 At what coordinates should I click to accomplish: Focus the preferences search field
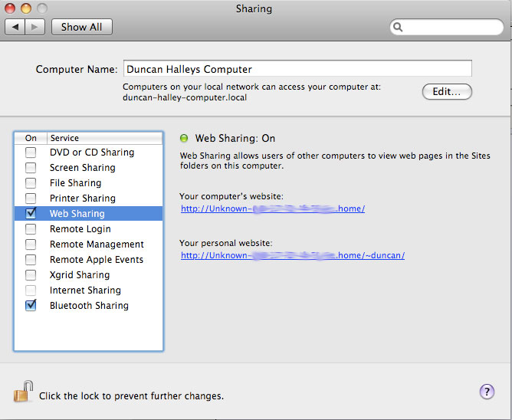click(446, 27)
